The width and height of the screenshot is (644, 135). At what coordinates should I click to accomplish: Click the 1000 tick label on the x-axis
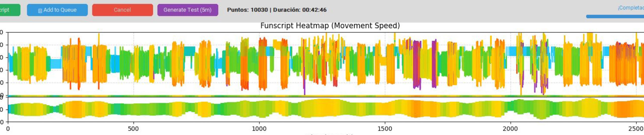point(259,129)
